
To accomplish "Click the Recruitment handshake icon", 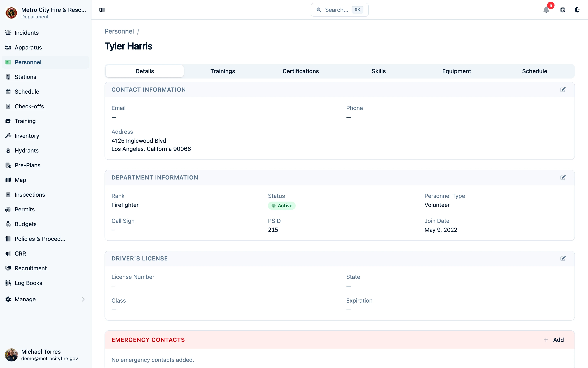I will coord(8,268).
